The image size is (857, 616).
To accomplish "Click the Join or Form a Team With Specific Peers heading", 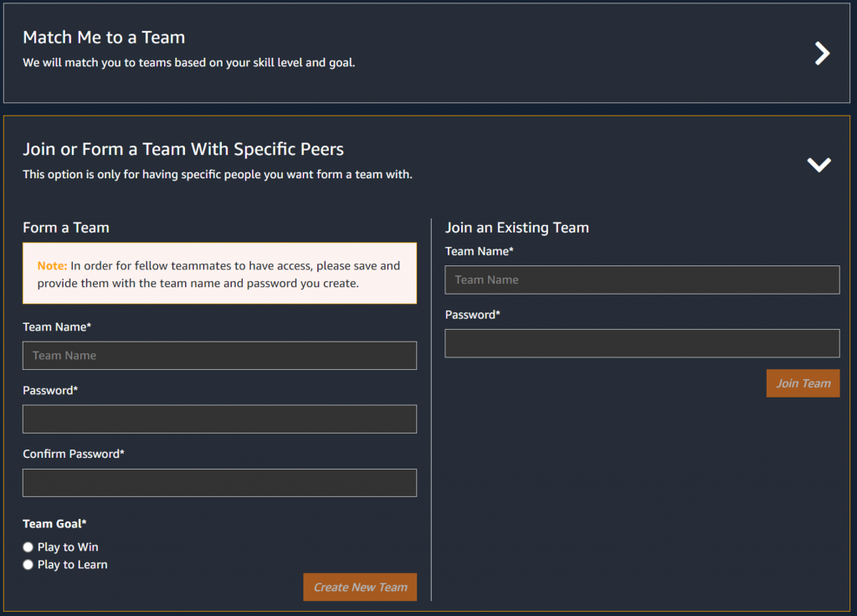I will coord(183,149).
